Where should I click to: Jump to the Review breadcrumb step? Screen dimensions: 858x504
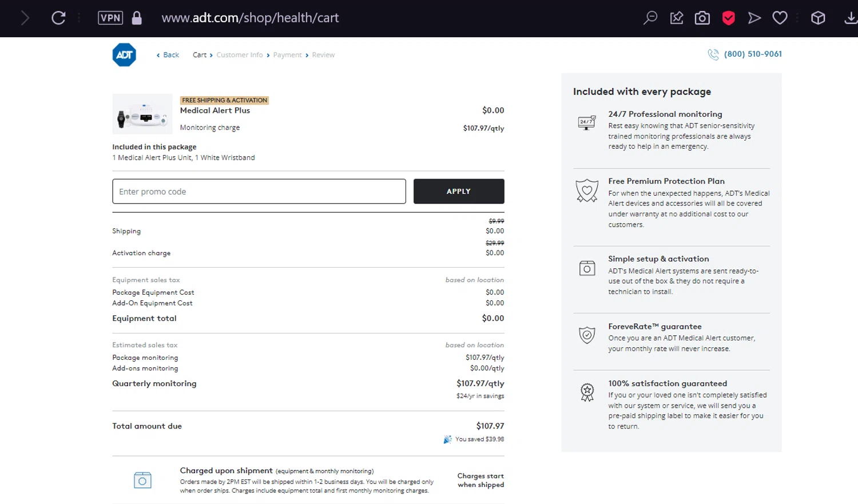pos(323,55)
